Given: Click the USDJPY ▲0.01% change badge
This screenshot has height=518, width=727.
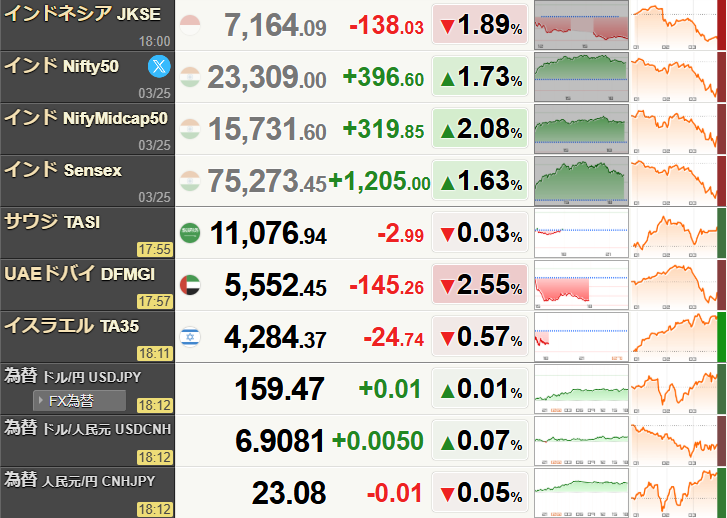Looking at the screenshot, I should pos(480,388).
